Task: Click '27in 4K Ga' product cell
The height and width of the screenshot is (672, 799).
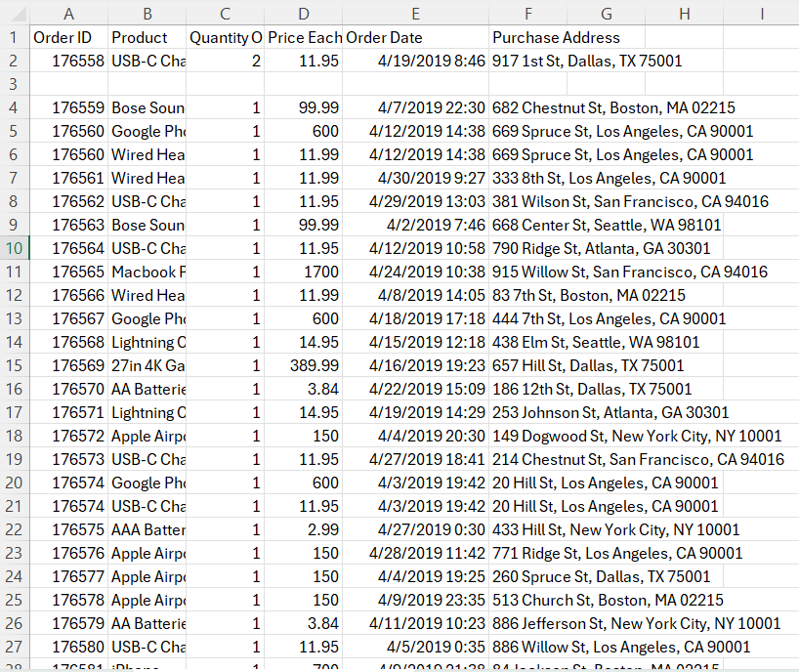Action: [147, 365]
